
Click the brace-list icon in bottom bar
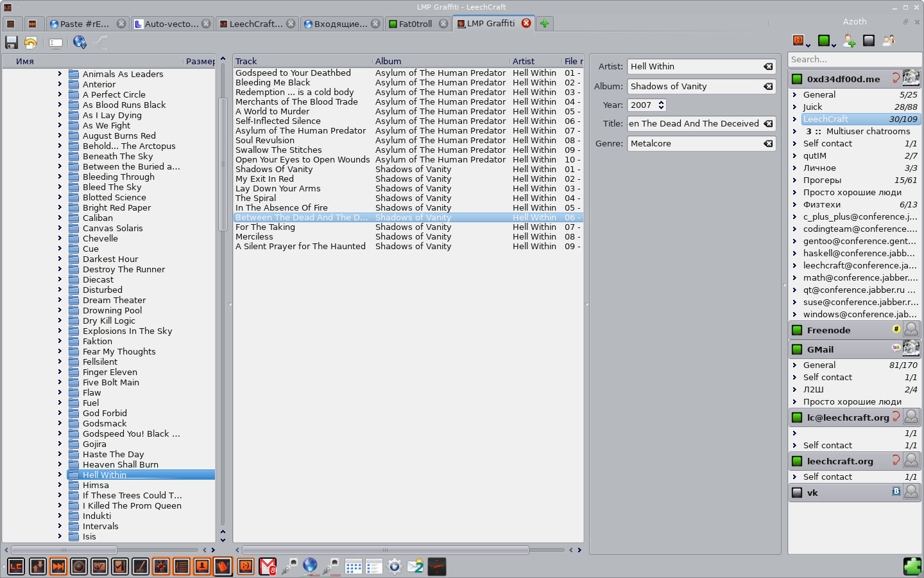(x=182, y=566)
